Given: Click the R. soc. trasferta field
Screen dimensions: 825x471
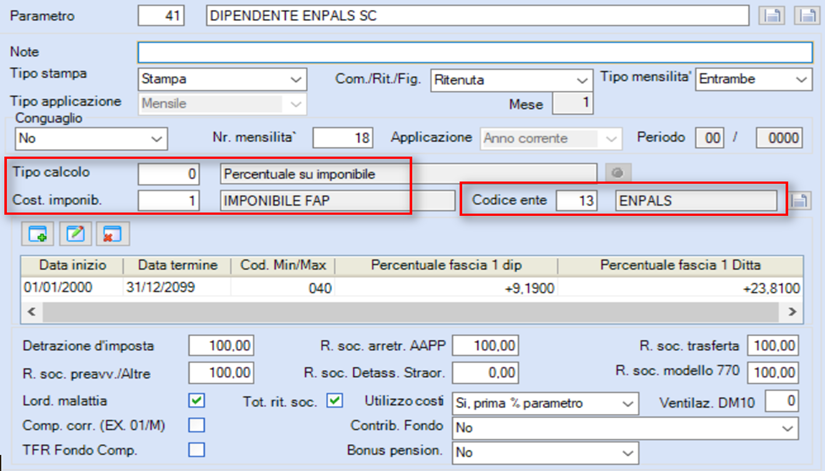Looking at the screenshot, I should point(773,346).
